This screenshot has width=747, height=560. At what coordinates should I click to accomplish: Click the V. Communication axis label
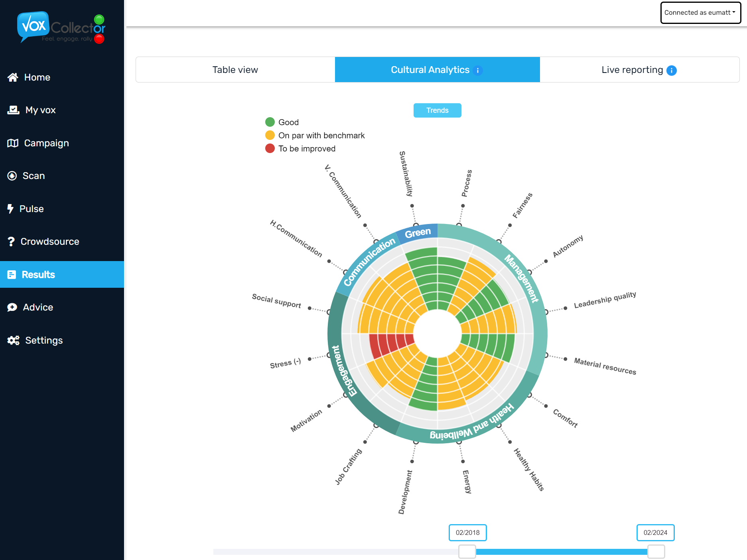[x=343, y=191]
